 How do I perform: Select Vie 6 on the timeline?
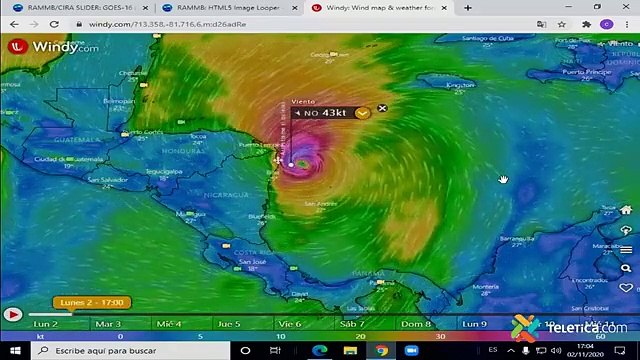click(290, 324)
